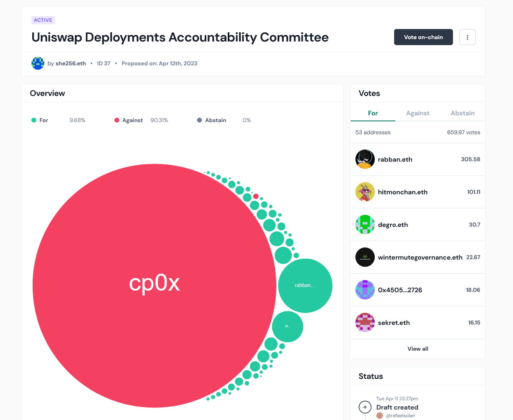Open rabban.eth voter avatar
This screenshot has width=513, height=420.
point(365,159)
